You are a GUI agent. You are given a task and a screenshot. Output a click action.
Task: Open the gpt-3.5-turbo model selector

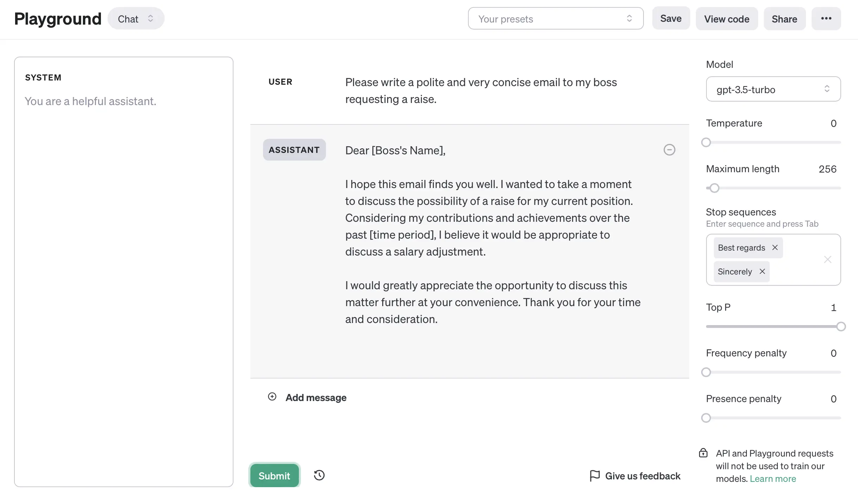(773, 89)
